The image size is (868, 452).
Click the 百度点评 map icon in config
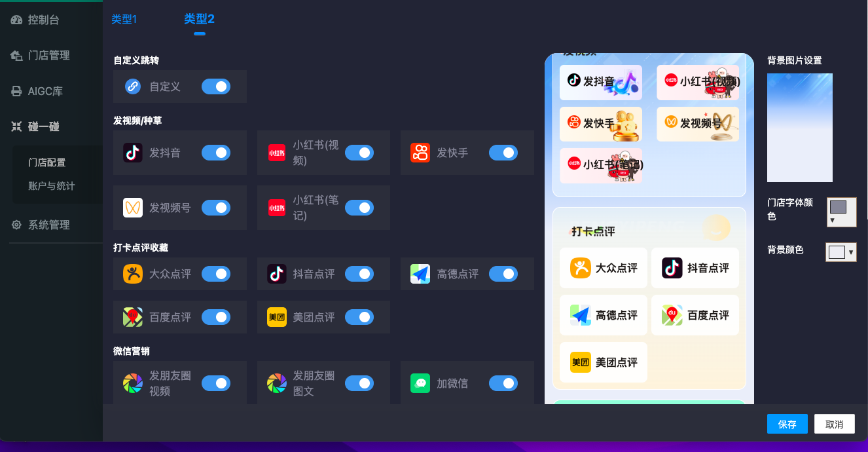click(133, 317)
